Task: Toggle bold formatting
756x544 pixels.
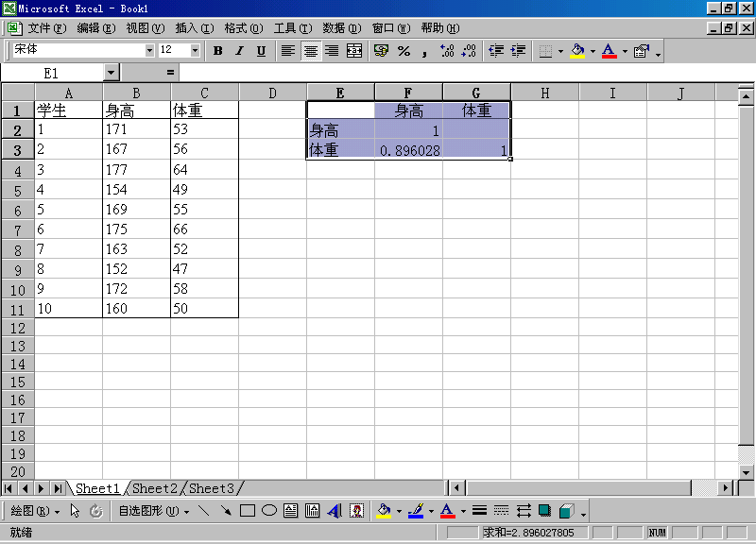Action: 218,51
